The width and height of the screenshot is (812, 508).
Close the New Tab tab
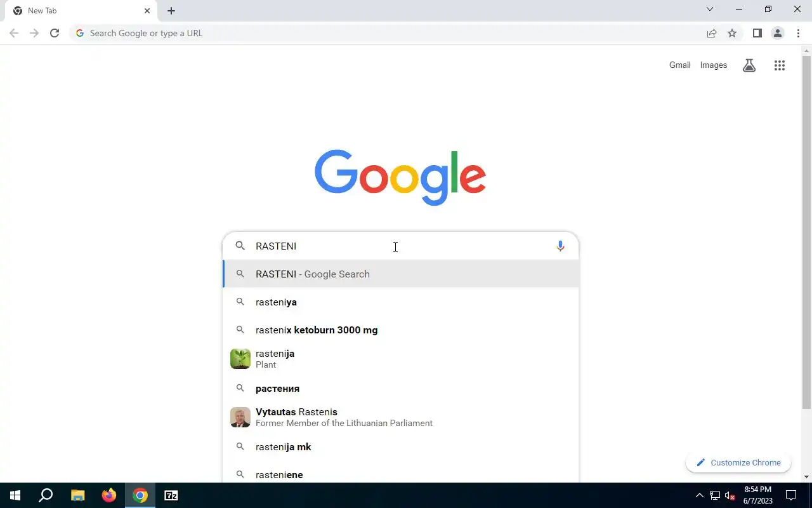point(147,11)
